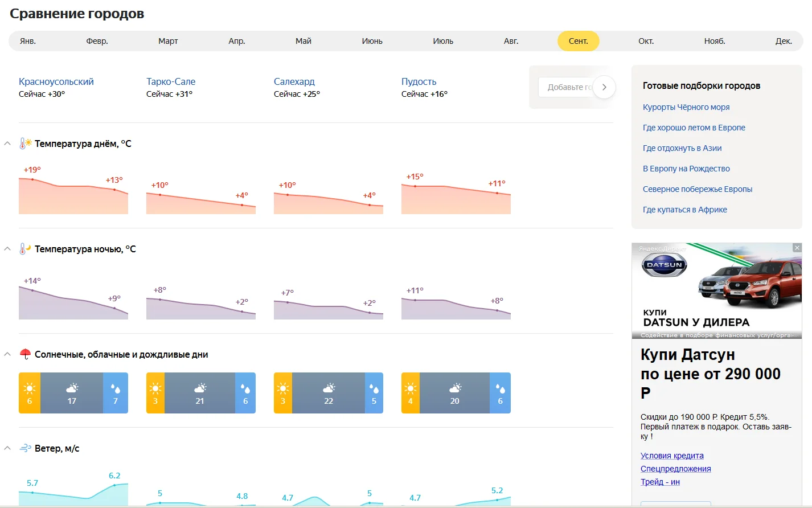Open the Тарко-Сале city link

click(x=171, y=81)
